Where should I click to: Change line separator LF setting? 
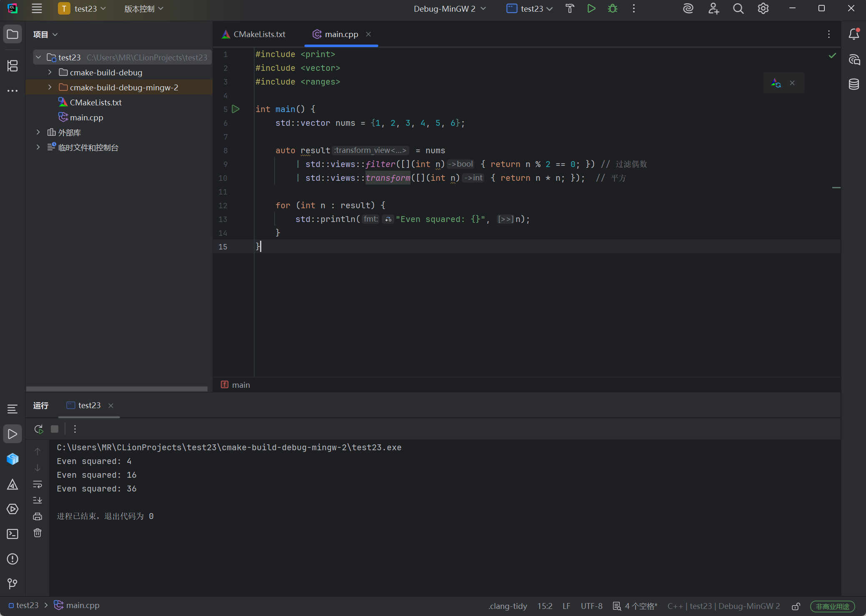[x=566, y=606]
